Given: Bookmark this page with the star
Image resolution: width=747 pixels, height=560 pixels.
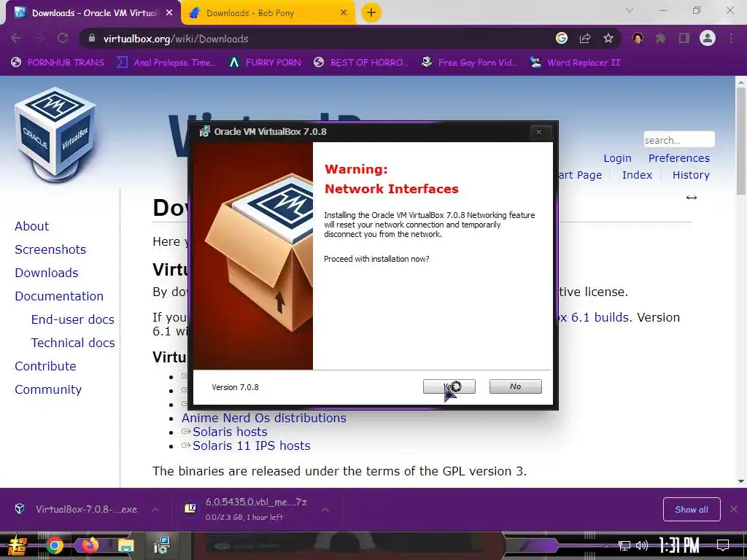Looking at the screenshot, I should coord(608,38).
